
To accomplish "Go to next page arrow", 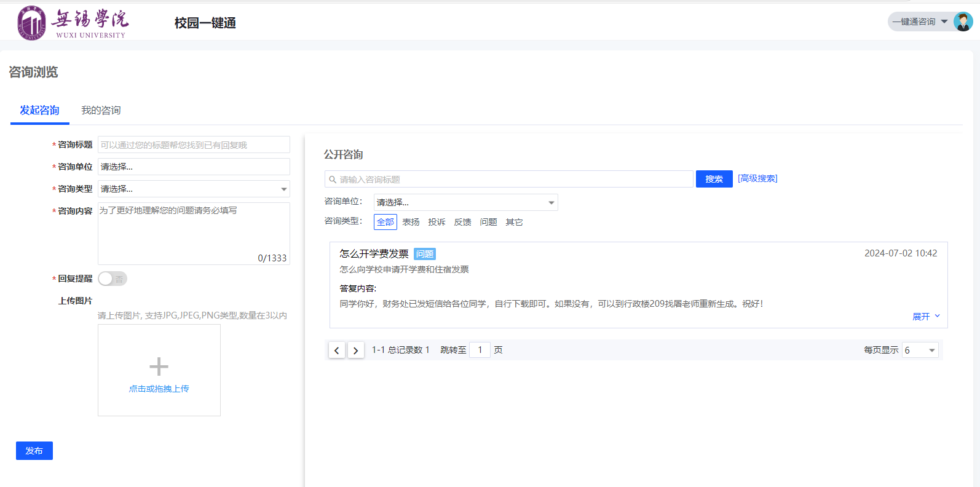I will pyautogui.click(x=355, y=350).
